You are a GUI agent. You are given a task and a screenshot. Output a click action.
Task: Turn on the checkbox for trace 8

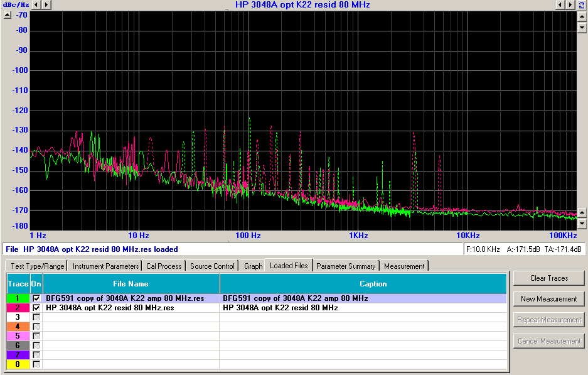click(x=36, y=364)
